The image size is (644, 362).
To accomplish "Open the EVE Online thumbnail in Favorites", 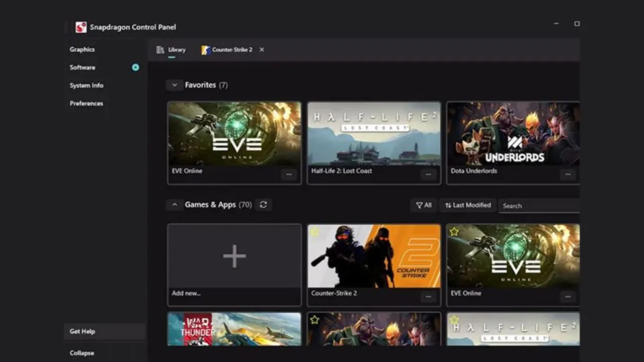I will click(x=234, y=134).
